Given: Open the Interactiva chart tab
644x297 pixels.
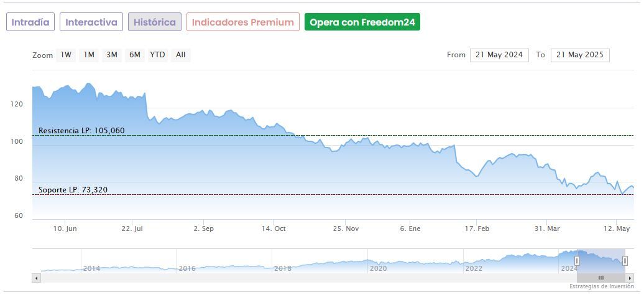Looking at the screenshot, I should click(91, 22).
